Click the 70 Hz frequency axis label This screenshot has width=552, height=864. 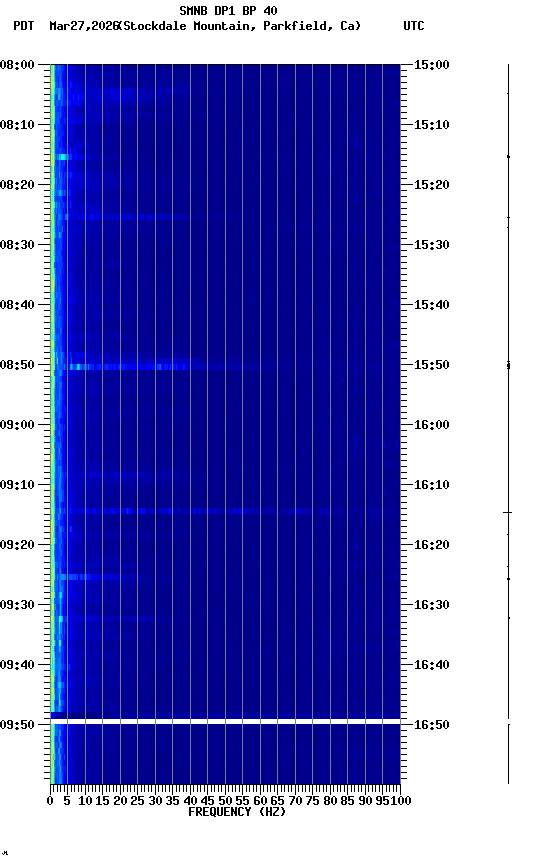click(295, 801)
